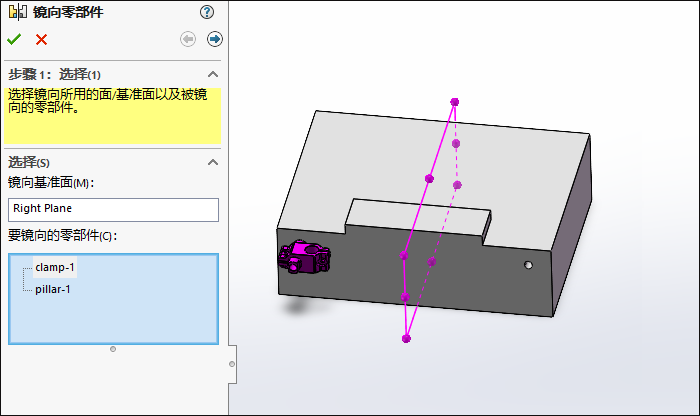Collapse the 选择(S) section
This screenshot has height=416, width=700.
click(213, 162)
